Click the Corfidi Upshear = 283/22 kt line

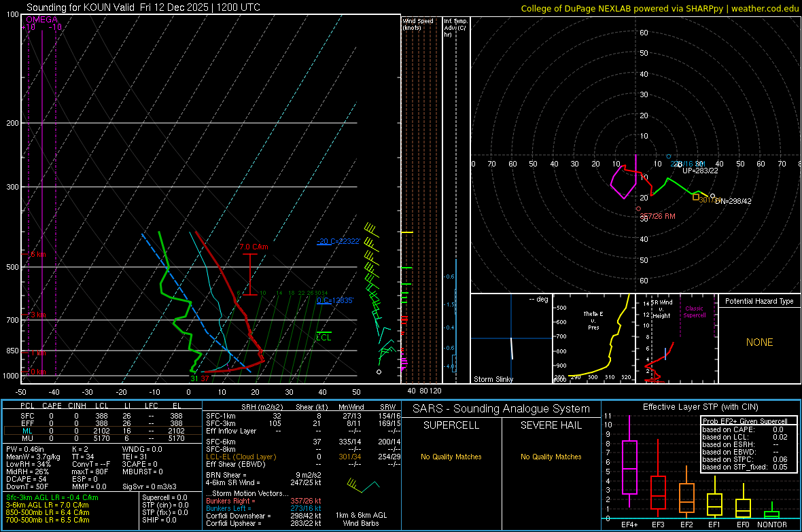(264, 523)
